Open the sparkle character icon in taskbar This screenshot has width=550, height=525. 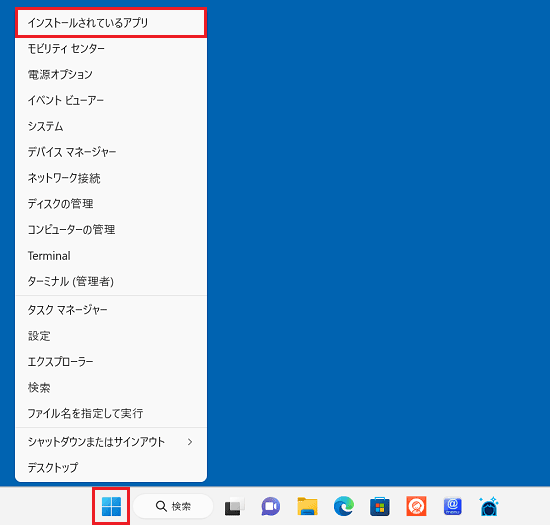[489, 506]
